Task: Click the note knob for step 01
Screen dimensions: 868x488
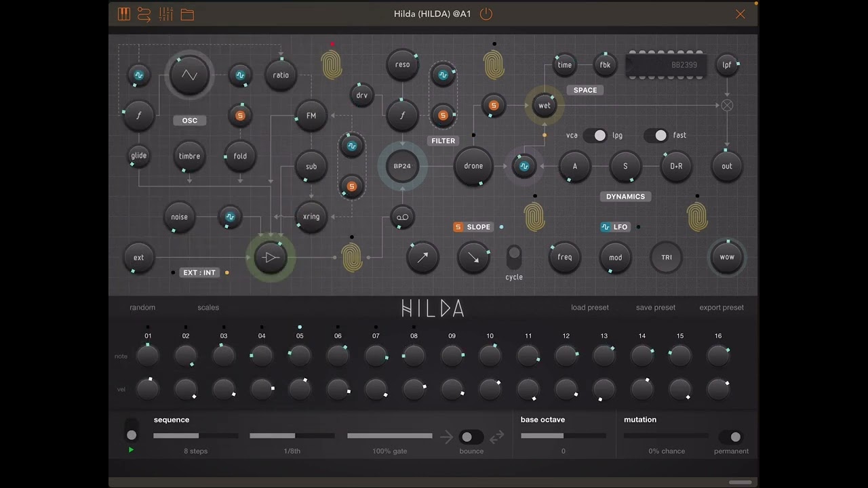Action: pyautogui.click(x=148, y=355)
